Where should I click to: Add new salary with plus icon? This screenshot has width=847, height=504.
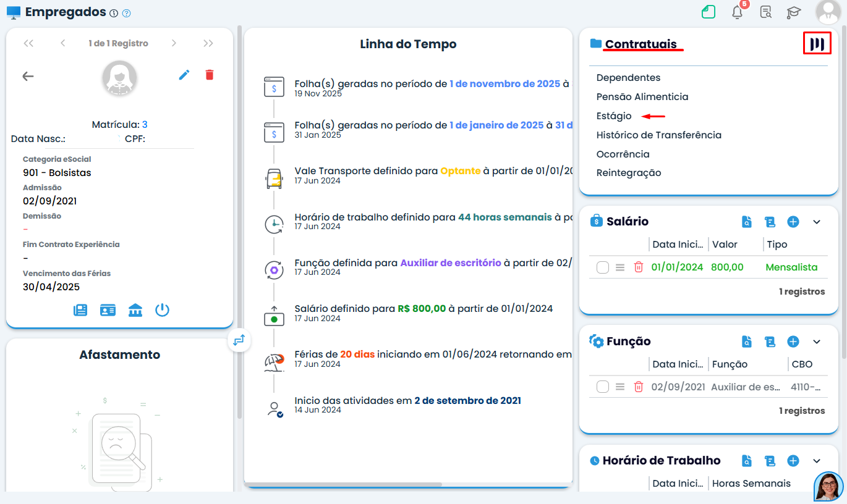793,222
